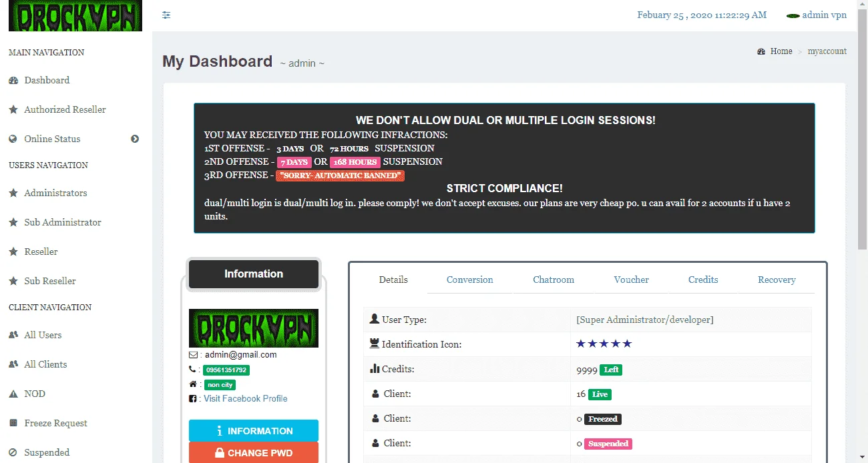This screenshot has height=463, width=868.
Task: Open Freeze Request in sidebar
Action: (55, 423)
